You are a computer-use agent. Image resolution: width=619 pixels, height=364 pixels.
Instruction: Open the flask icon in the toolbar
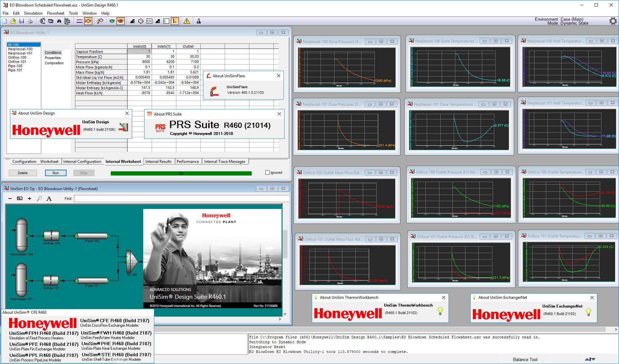(199, 21)
